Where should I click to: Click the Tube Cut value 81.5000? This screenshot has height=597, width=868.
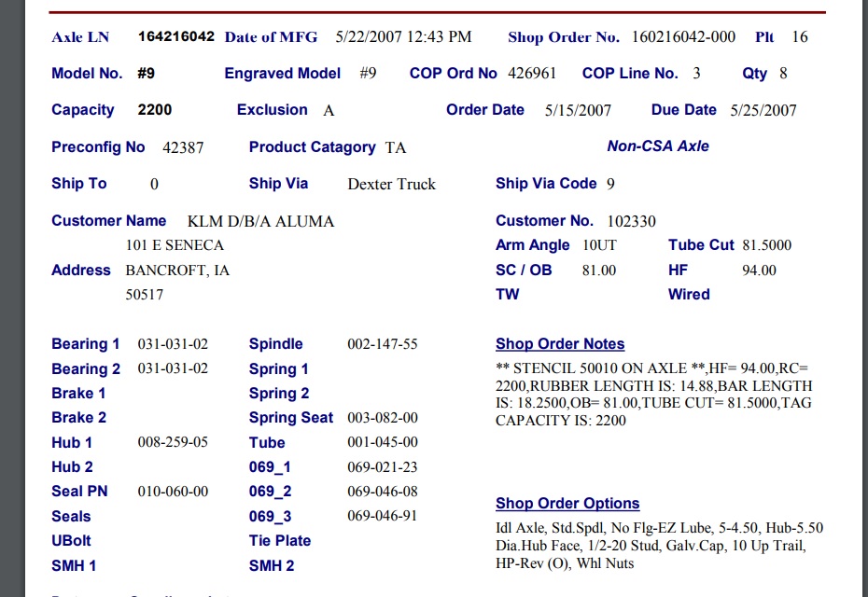point(766,245)
